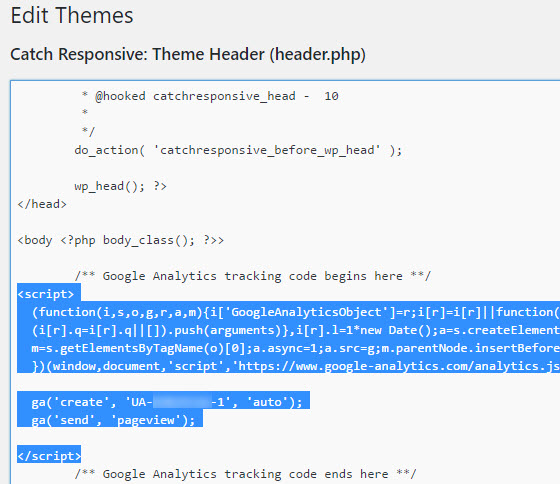This screenshot has height=484, width=560.
Task: Click the ga('create') tracking ID line
Action: tap(167, 402)
